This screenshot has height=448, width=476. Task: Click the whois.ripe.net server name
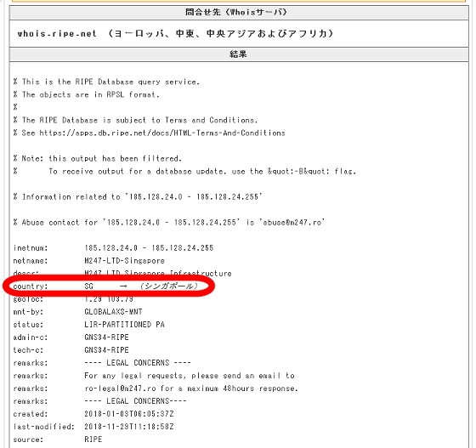point(57,33)
